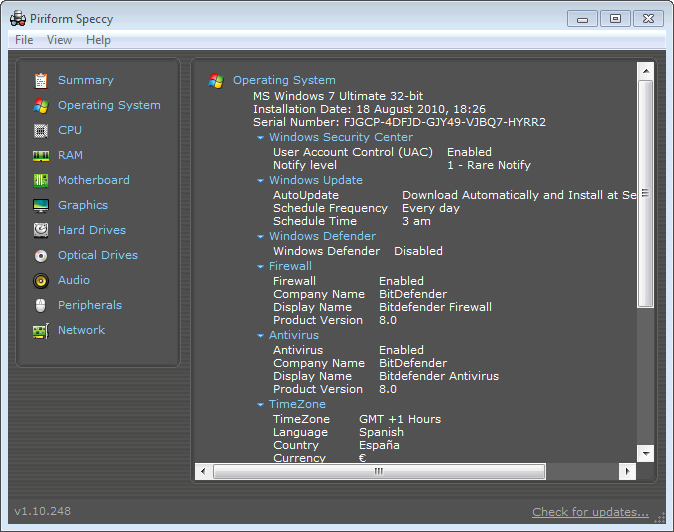Viewport: 674px width, 532px height.
Task: Collapse the TimeZone section arrow
Action: 260,404
